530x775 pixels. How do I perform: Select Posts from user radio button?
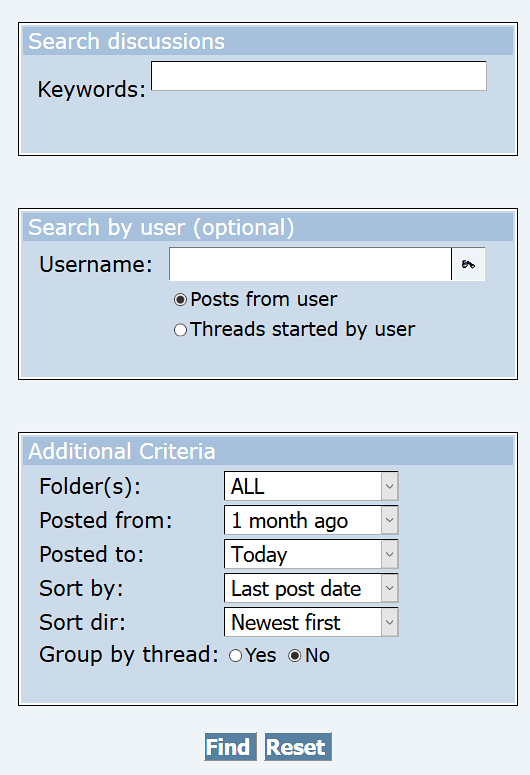tap(180, 300)
